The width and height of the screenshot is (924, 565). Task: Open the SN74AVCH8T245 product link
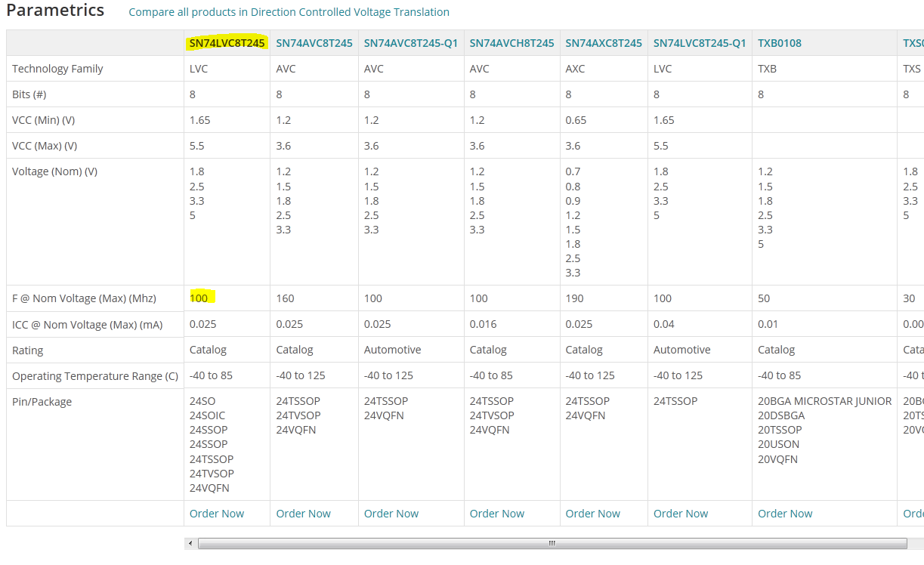[512, 43]
